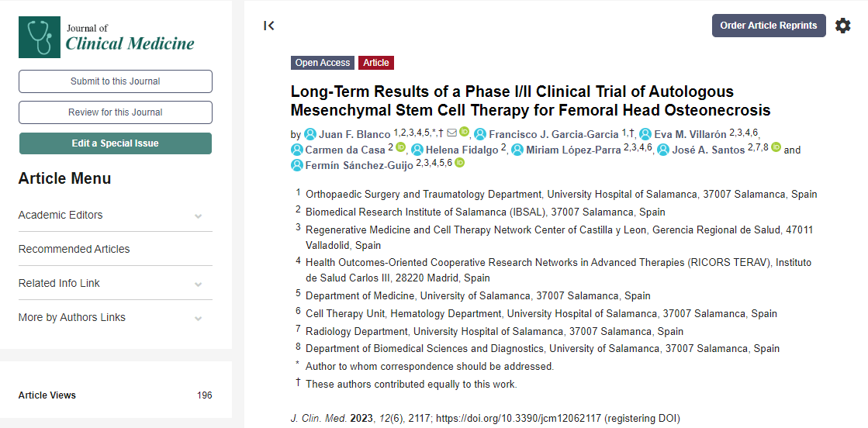Expand the Academic Editors section

[199, 216]
